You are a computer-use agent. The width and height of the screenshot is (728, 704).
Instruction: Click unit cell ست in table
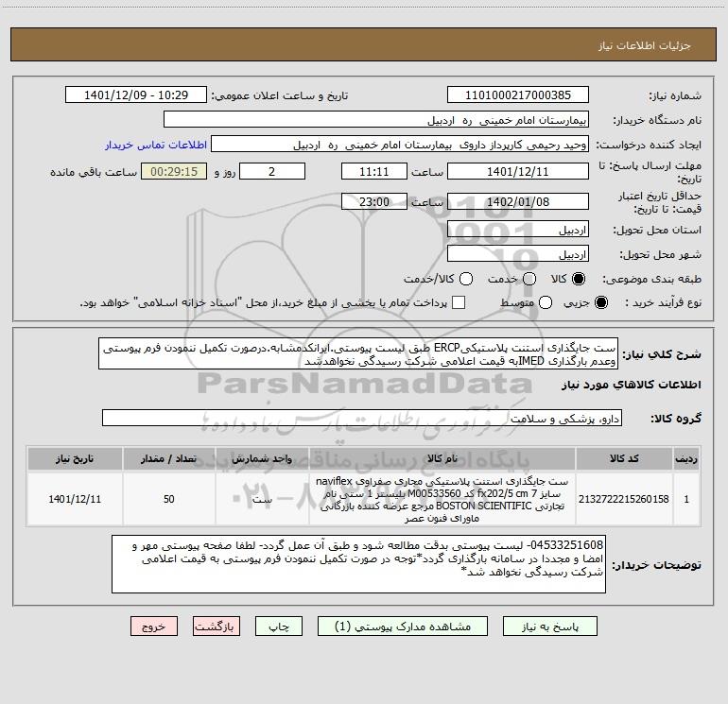[x=262, y=499]
